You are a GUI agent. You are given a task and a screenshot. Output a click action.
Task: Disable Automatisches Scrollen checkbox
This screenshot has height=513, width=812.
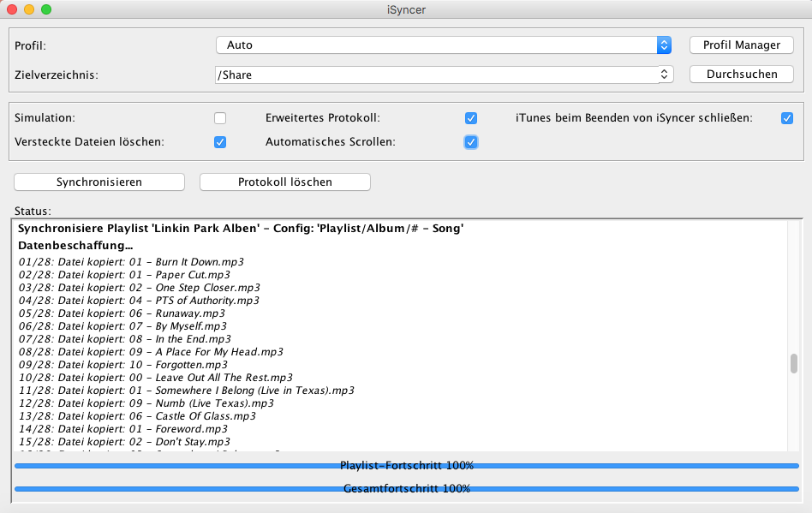pyautogui.click(x=470, y=142)
